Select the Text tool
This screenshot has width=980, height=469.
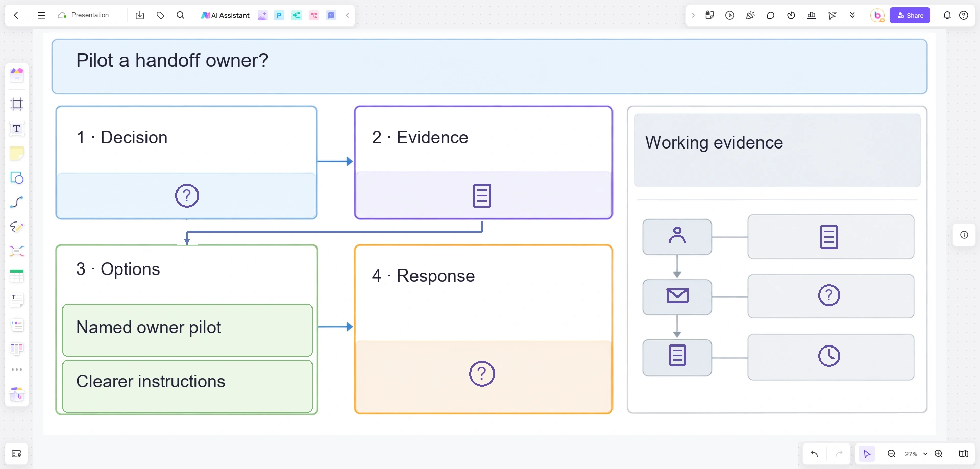[x=17, y=129]
